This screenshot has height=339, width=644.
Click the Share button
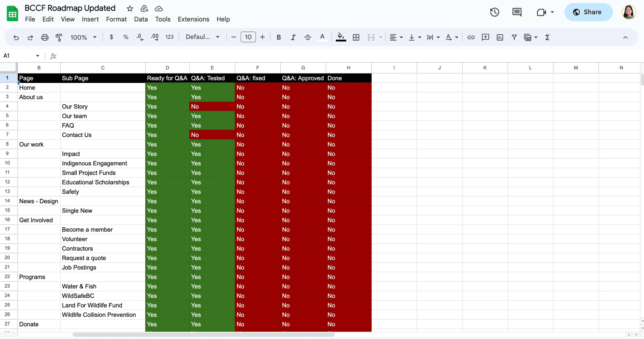coord(588,12)
